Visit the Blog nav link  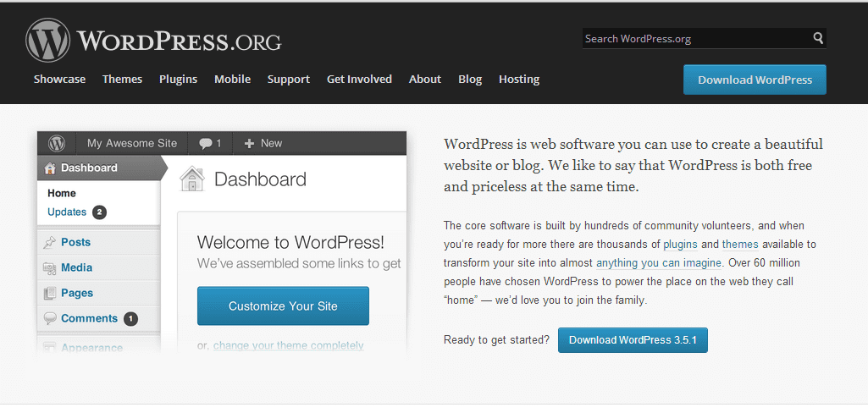pos(470,79)
